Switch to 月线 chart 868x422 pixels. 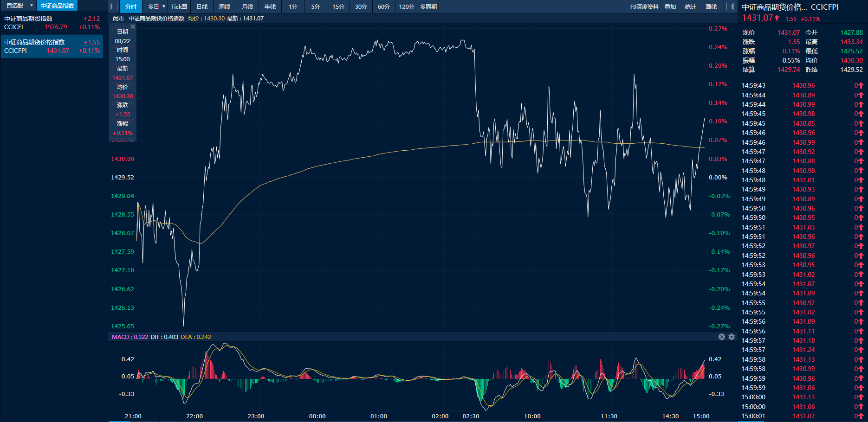(247, 6)
